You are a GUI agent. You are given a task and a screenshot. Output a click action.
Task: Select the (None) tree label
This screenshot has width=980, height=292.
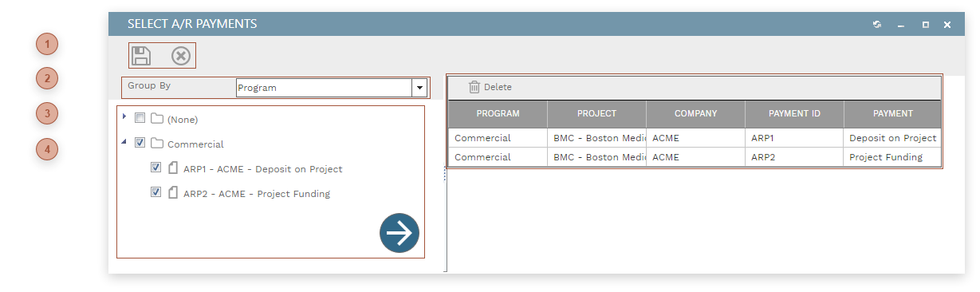pos(183,120)
